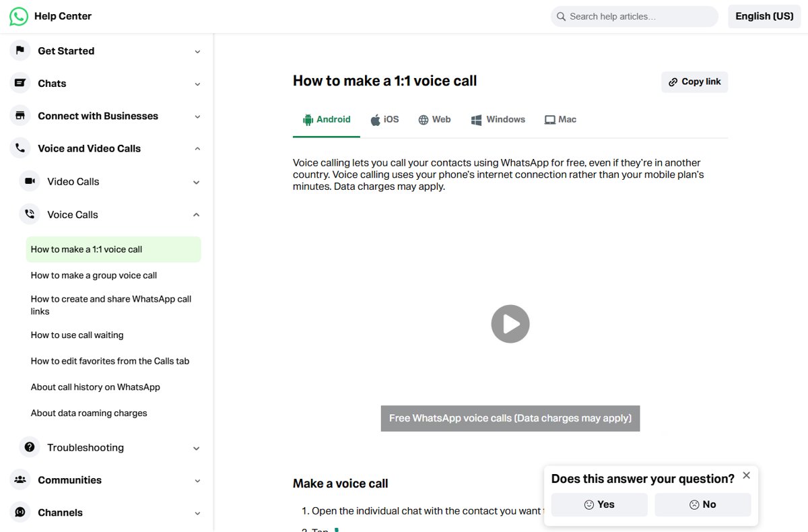Click the Web globe icon

click(424, 120)
